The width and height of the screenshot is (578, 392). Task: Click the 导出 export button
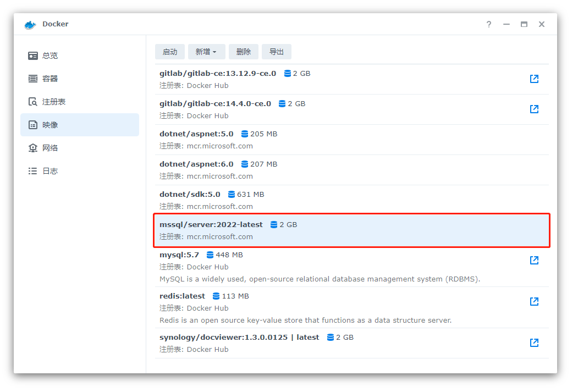pos(277,52)
